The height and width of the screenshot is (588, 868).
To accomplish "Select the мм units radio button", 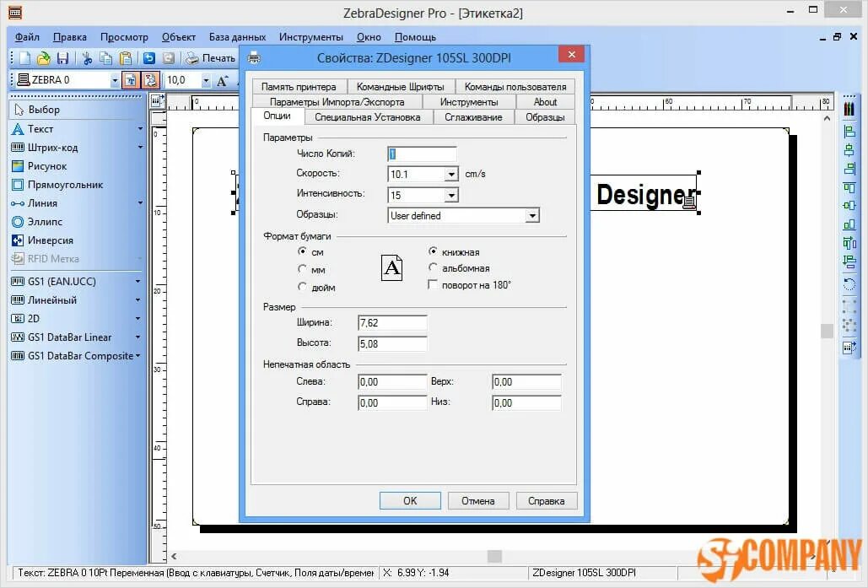I will pyautogui.click(x=302, y=269).
